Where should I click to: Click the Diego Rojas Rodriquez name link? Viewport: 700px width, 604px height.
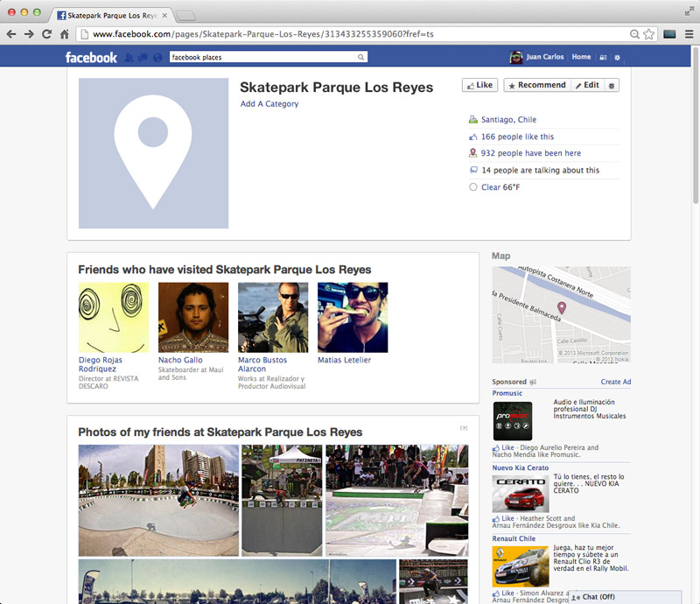(101, 364)
